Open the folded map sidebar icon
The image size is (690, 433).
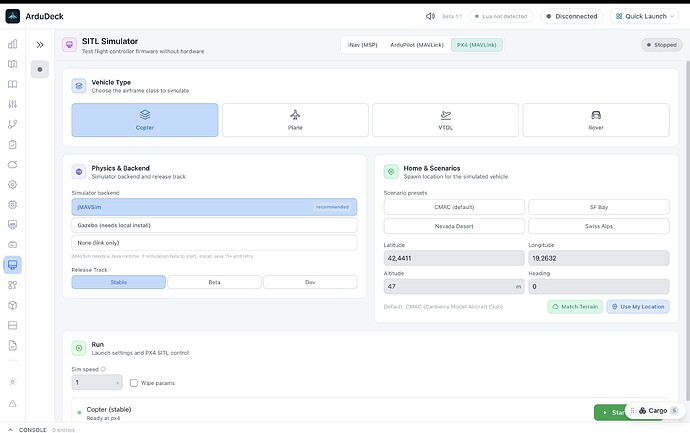click(13, 64)
